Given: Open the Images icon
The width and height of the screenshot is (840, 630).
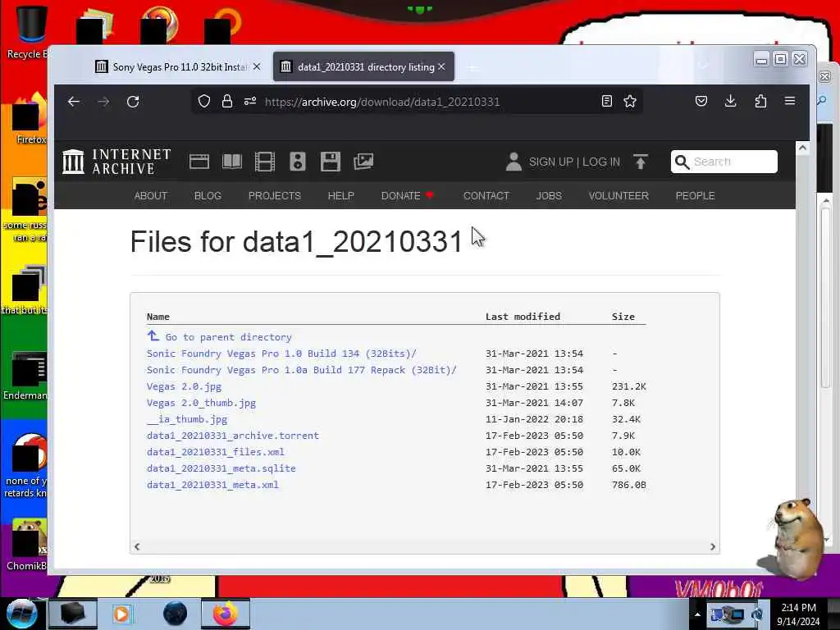Looking at the screenshot, I should point(363,162).
